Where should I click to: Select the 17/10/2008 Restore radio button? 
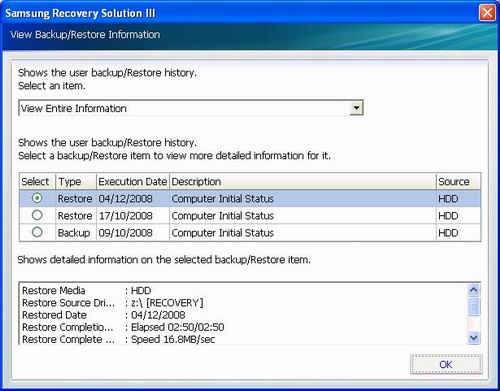[37, 215]
